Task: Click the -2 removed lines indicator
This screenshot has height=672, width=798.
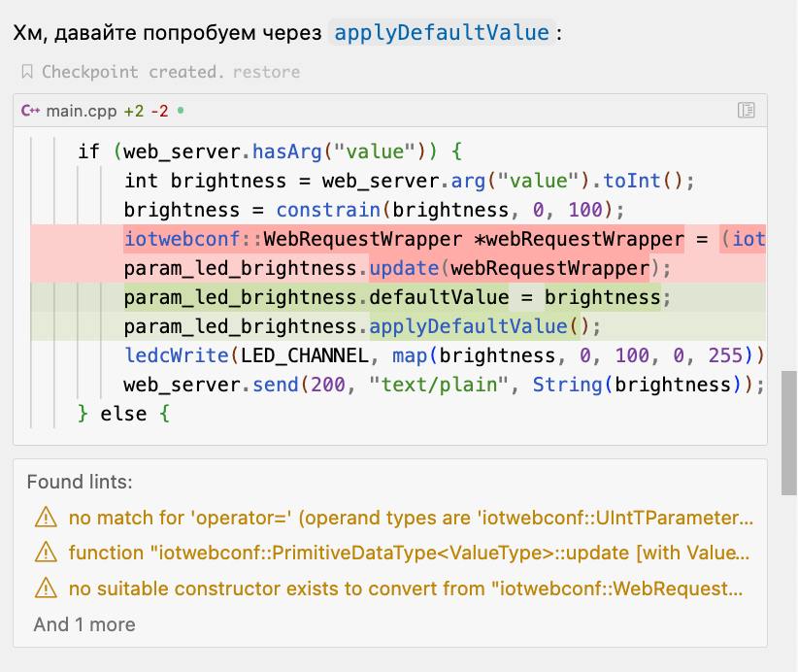Action: click(159, 111)
